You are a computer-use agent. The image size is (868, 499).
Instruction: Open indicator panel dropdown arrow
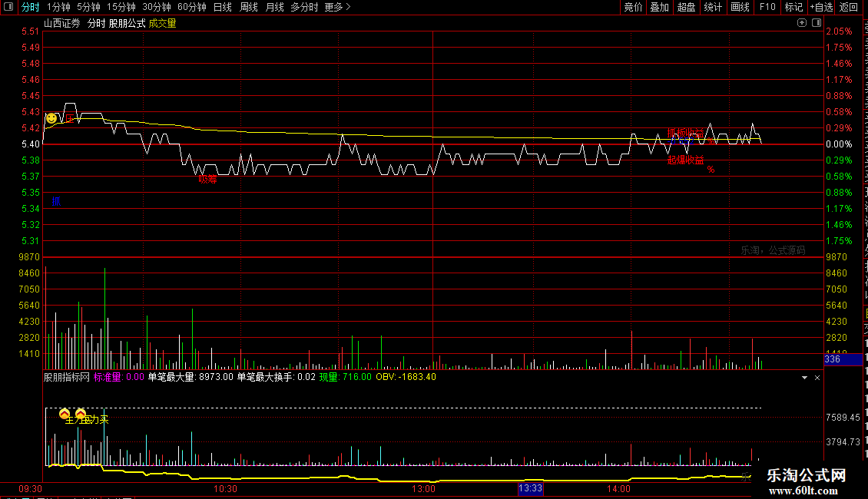[804, 377]
